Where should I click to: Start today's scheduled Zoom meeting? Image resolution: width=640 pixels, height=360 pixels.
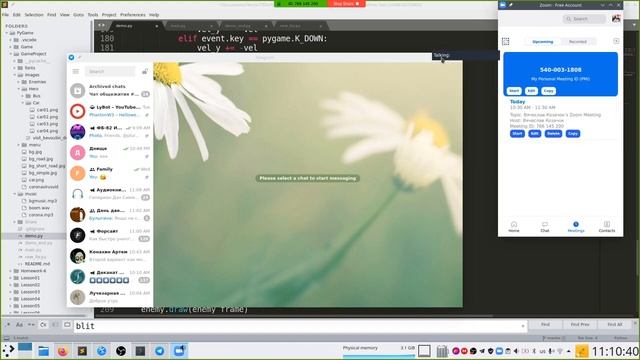pyautogui.click(x=517, y=133)
